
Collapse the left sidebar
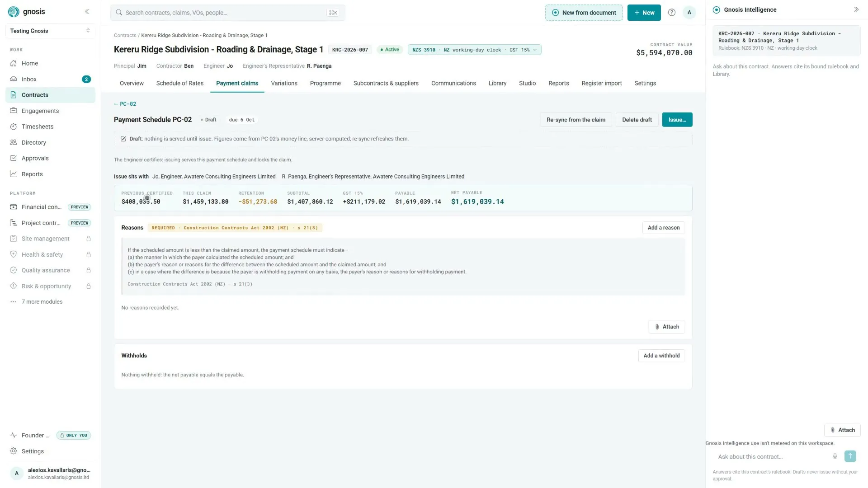point(87,12)
